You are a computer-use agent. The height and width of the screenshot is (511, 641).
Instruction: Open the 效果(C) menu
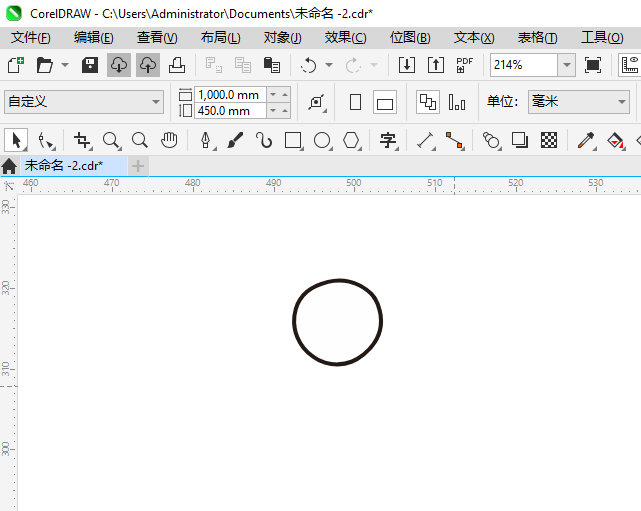345,38
